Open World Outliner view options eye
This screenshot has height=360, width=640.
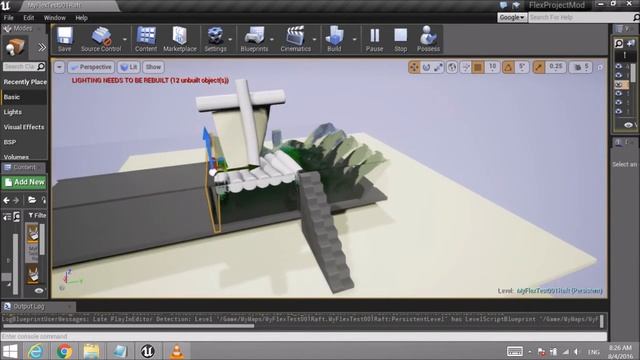point(628,125)
